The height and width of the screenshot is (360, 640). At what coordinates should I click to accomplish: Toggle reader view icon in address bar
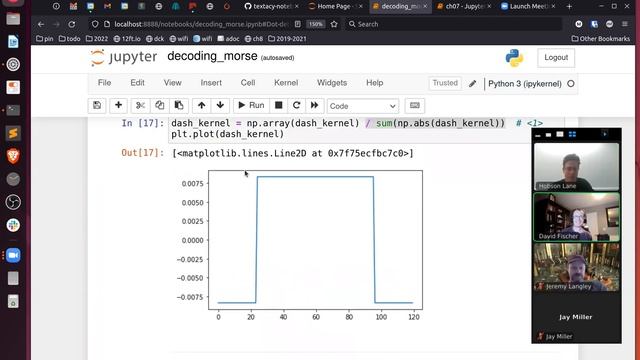(298, 24)
